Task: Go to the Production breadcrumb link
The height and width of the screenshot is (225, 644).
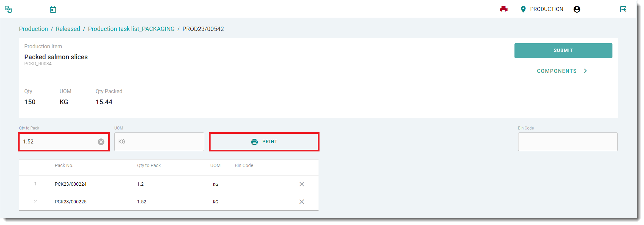Action: [33, 29]
